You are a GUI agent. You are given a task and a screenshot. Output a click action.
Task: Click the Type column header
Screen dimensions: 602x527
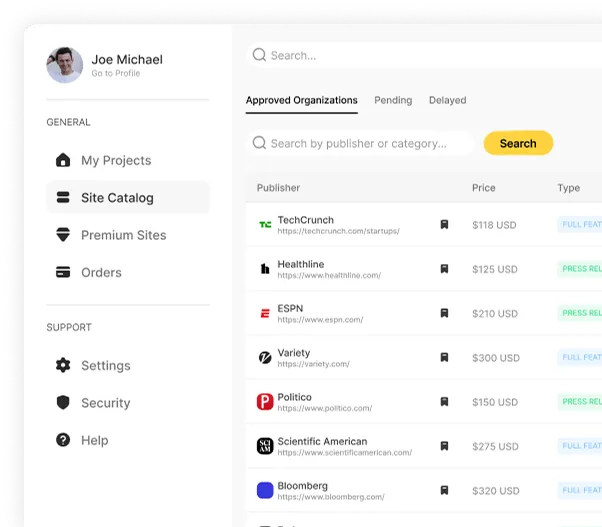tap(569, 188)
